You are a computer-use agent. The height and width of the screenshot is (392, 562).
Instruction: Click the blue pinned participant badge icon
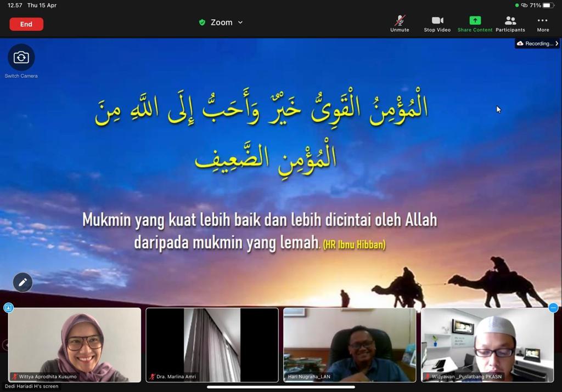coord(9,307)
